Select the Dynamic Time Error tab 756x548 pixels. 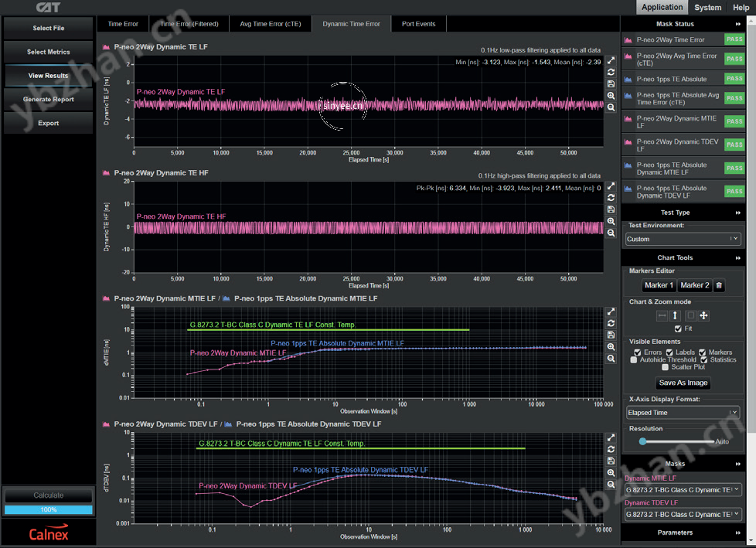pyautogui.click(x=351, y=24)
